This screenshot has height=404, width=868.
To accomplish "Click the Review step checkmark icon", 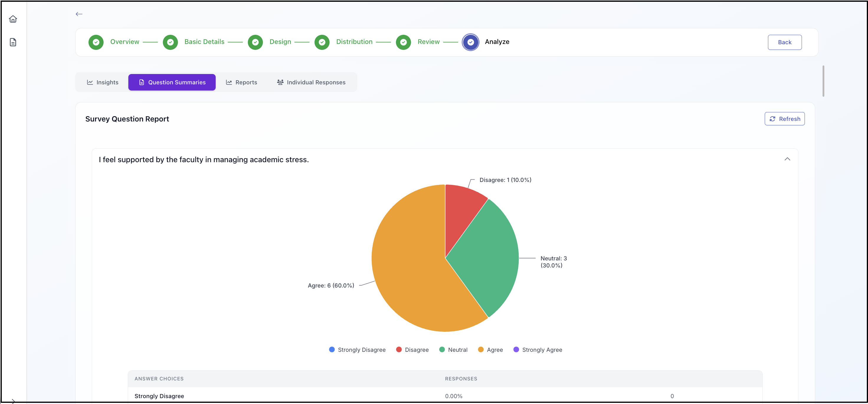I will click(x=403, y=42).
